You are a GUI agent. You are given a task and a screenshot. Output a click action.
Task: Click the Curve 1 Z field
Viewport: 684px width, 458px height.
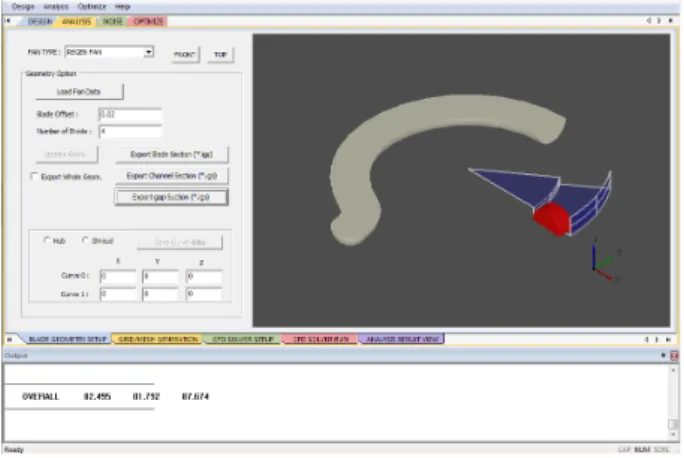[204, 294]
